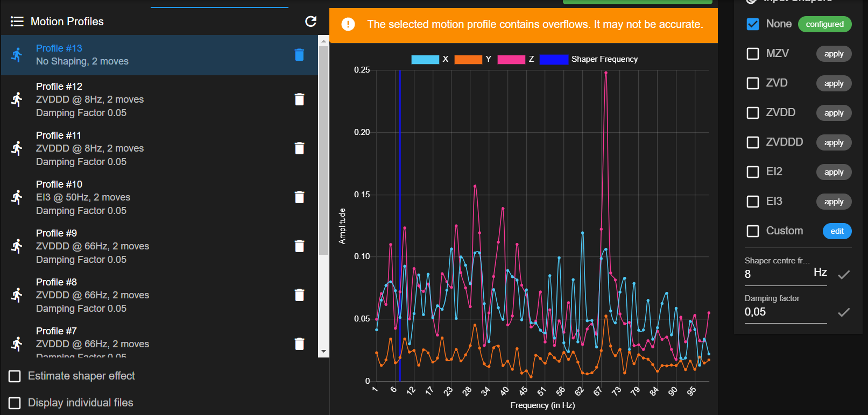The width and height of the screenshot is (868, 415).
Task: Click the warning exclamation icon
Action: [x=348, y=24]
